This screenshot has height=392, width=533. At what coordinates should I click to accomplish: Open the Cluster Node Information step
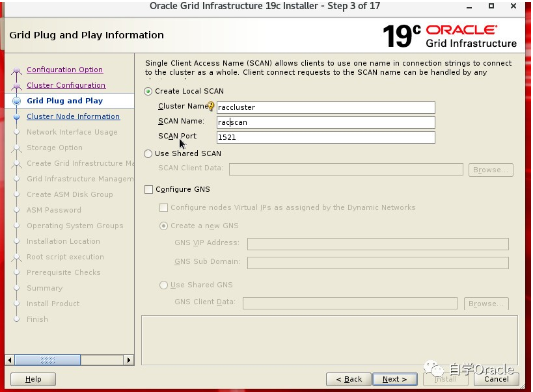click(73, 116)
